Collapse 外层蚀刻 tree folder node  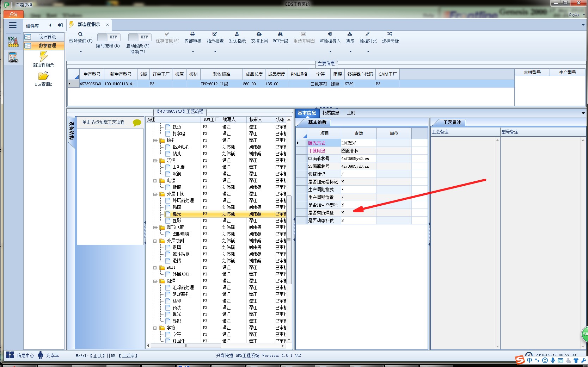(x=155, y=241)
